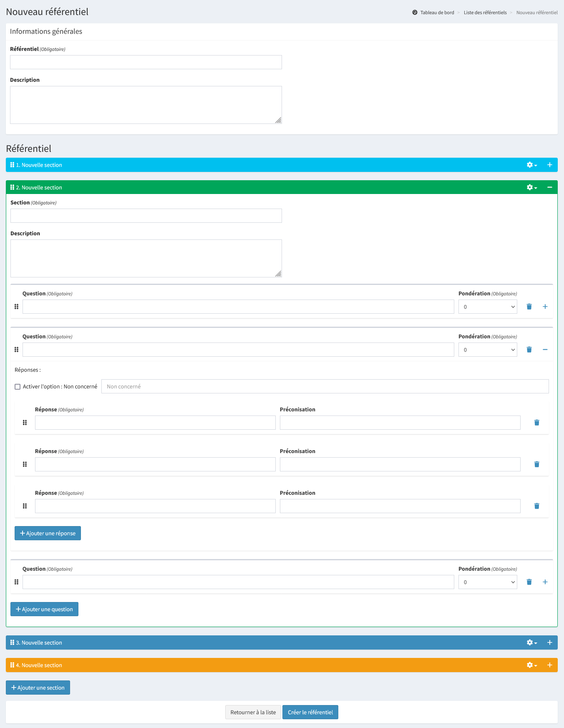The width and height of the screenshot is (564, 728).
Task: Delete the first question using its trash icon
Action: 529,307
